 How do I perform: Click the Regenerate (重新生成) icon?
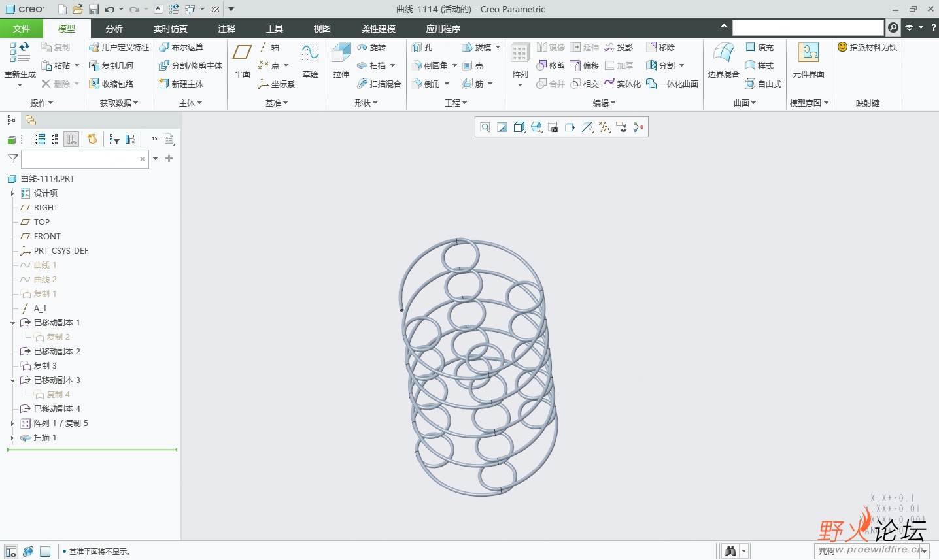coord(20,52)
